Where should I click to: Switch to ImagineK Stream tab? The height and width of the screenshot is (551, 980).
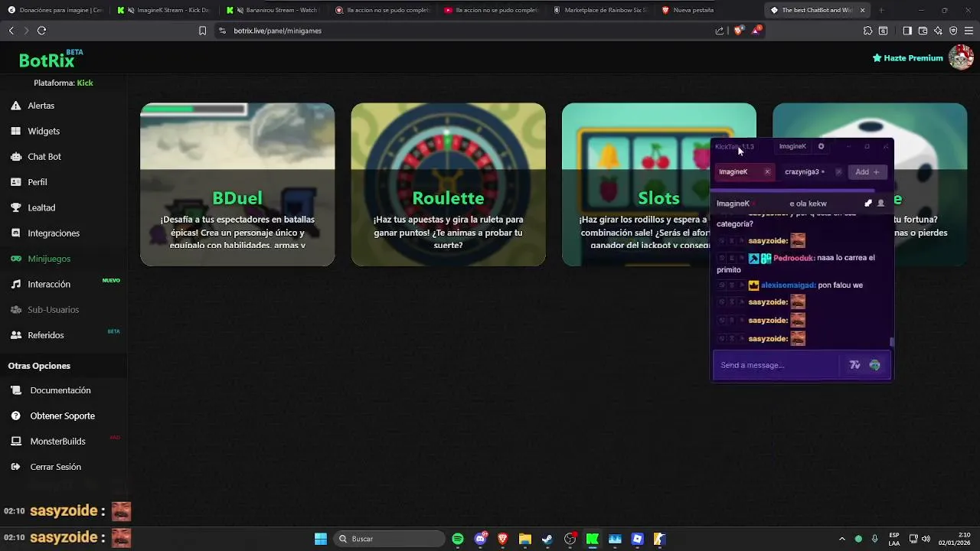[163, 10]
